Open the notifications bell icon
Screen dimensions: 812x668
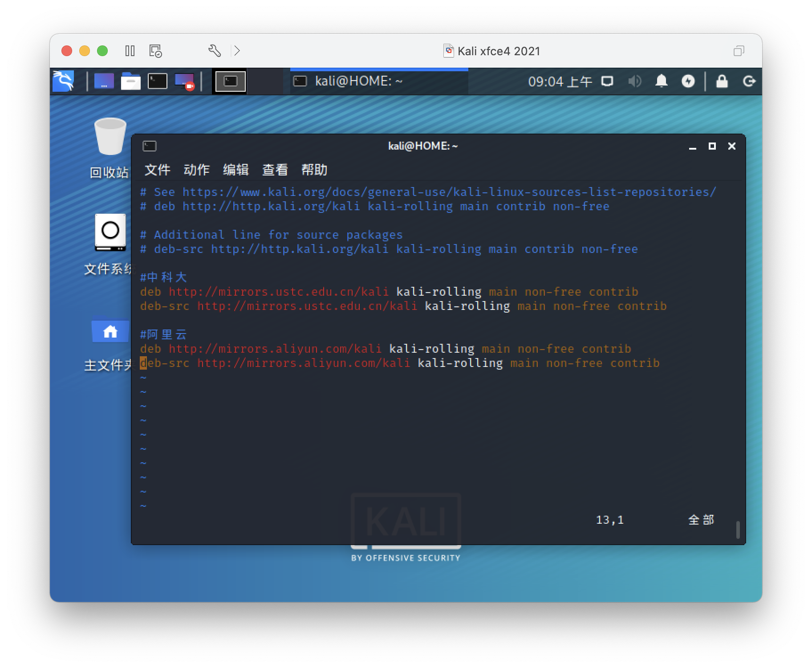click(662, 81)
